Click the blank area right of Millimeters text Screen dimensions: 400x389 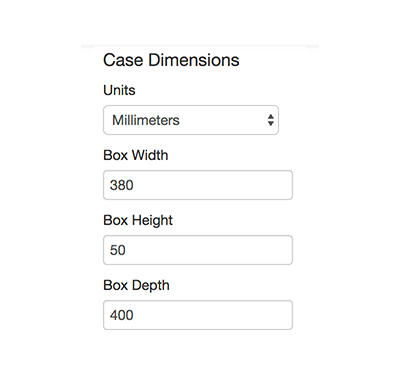pyautogui.click(x=223, y=120)
